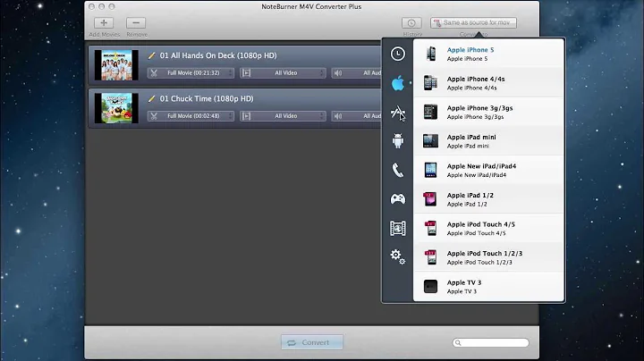Viewport: 644px width, 361px height.
Task: Choose the Apple iPhone 4/4s profile
Action: point(488,83)
